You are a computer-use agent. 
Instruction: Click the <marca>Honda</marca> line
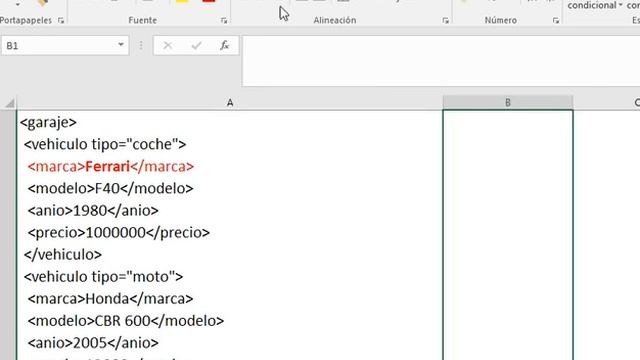110,298
